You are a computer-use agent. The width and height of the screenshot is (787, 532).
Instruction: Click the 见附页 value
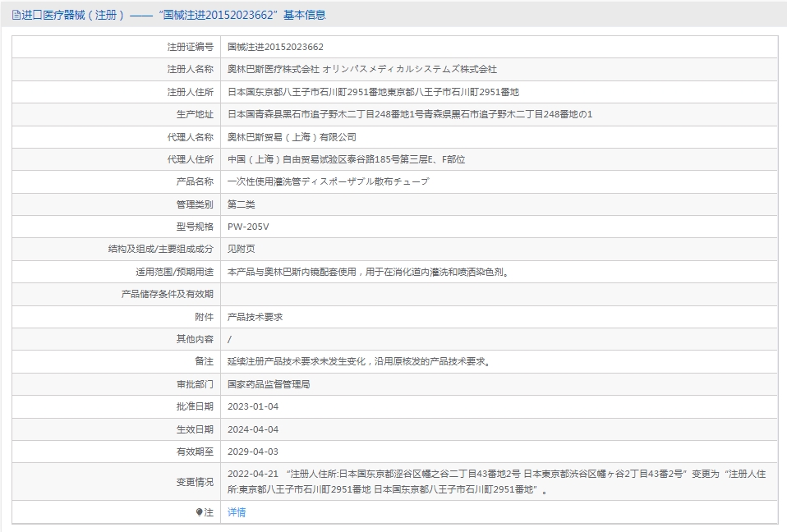click(x=242, y=249)
